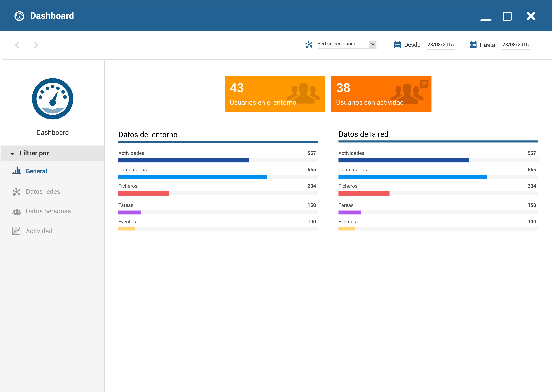
Task: Click the Comentarios bar in Datos del entorno
Action: click(218, 177)
